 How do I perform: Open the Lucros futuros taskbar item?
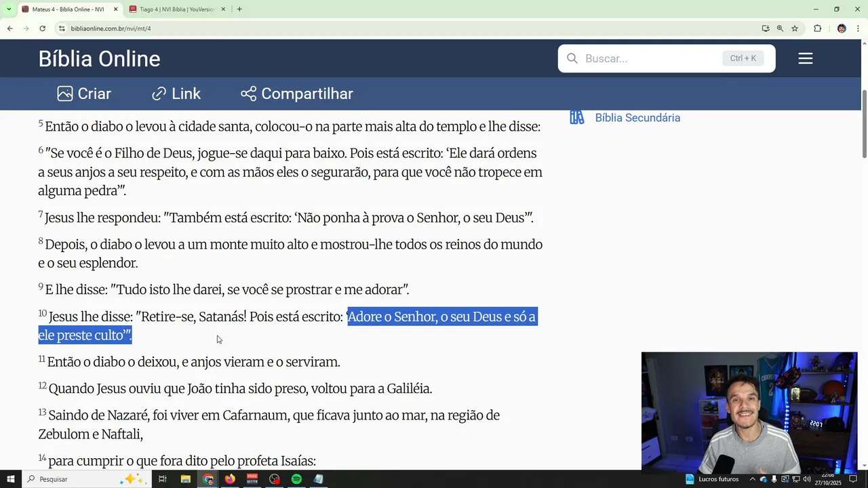tap(712, 479)
